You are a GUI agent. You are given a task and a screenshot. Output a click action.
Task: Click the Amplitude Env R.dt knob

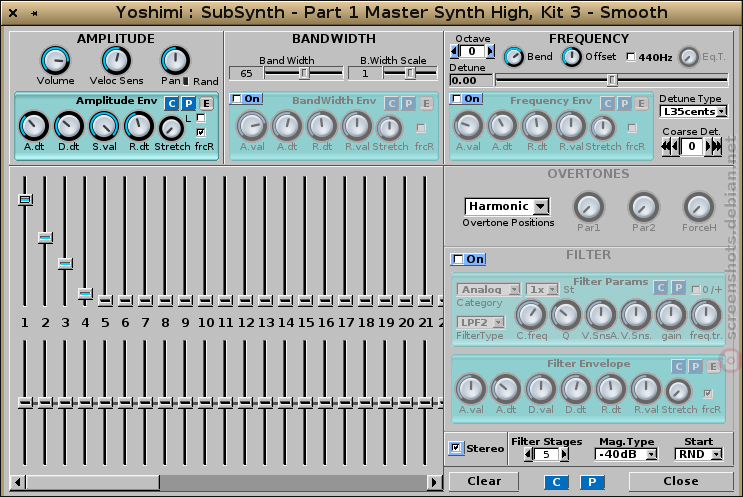click(139, 126)
